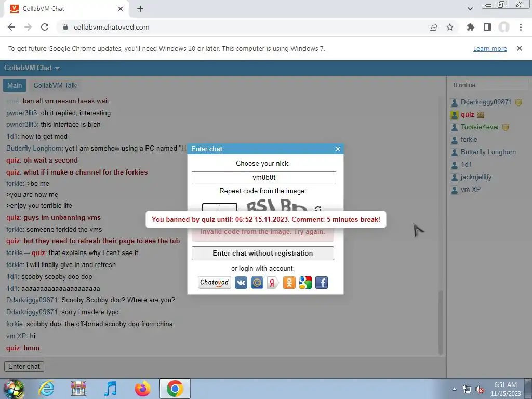Open the Chrome three-dot menu
The width and height of the screenshot is (532, 399).
[521, 27]
